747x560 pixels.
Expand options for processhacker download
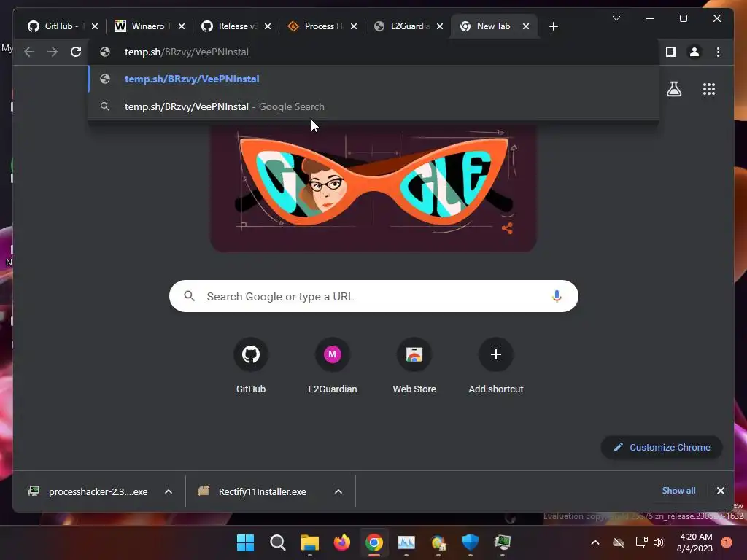(169, 491)
